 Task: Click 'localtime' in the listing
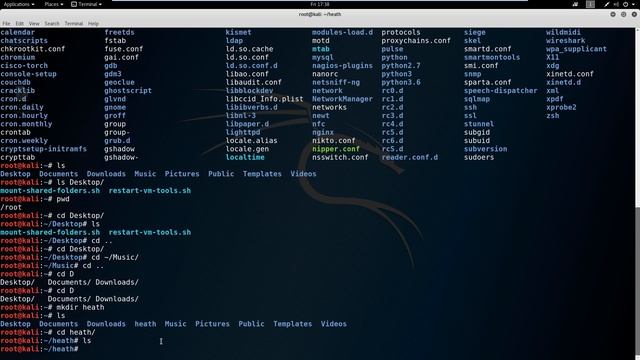pyautogui.click(x=245, y=157)
